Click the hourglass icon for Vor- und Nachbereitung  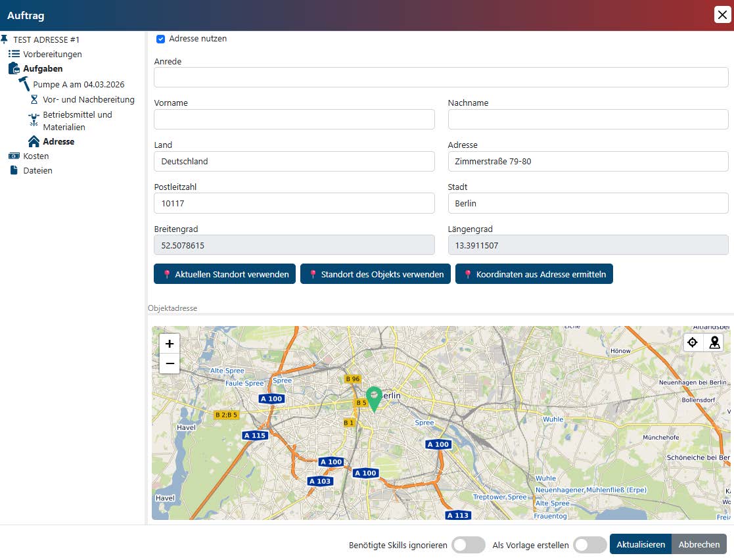(34, 100)
